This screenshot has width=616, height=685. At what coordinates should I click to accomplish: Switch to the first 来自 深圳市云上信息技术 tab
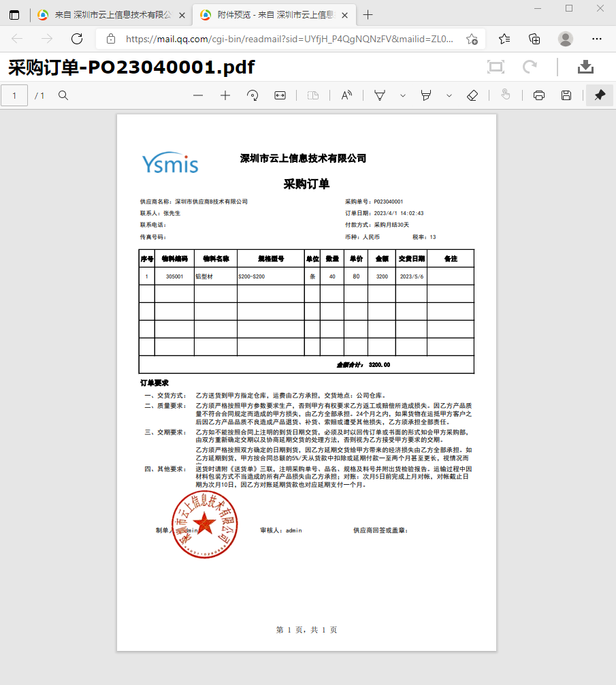[x=112, y=15]
